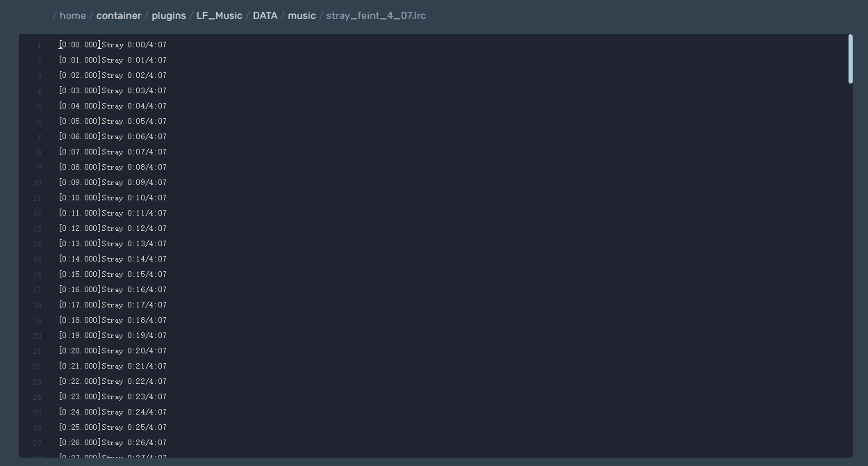
Task: Click line [0:05.000]Stray 0:05/4:07
Action: point(113,121)
